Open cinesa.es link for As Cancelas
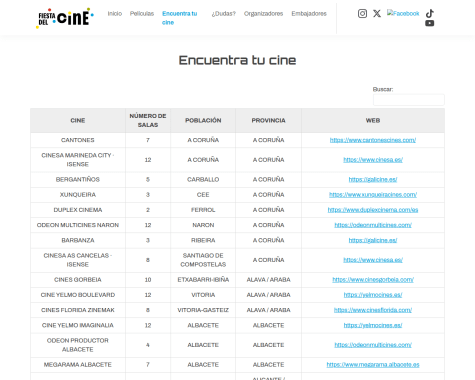 (373, 260)
